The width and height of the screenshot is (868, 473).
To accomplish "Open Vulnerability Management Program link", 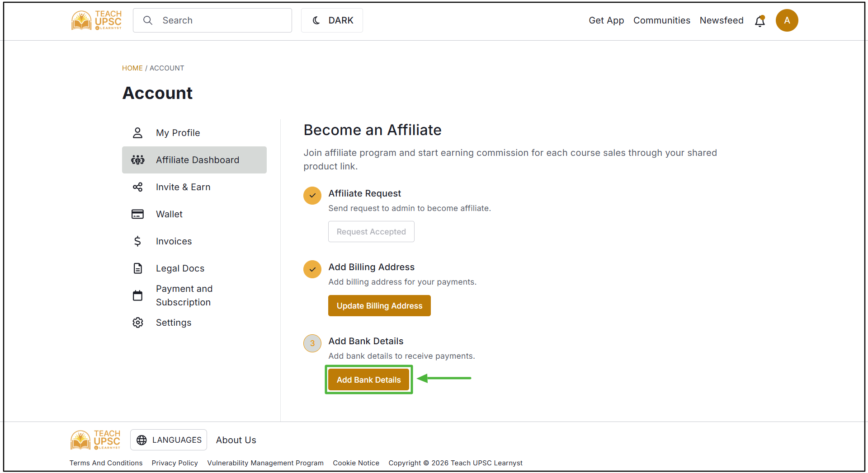I will tap(265, 463).
